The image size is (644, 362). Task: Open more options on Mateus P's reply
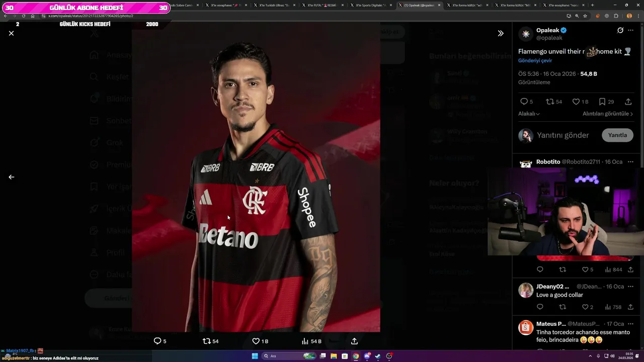[x=630, y=324]
